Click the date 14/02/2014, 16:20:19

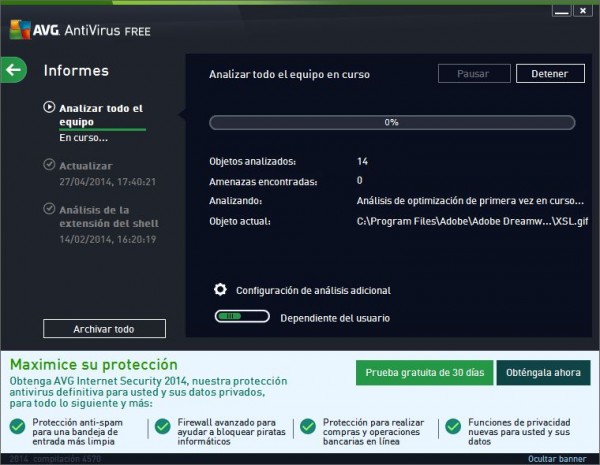click(108, 240)
